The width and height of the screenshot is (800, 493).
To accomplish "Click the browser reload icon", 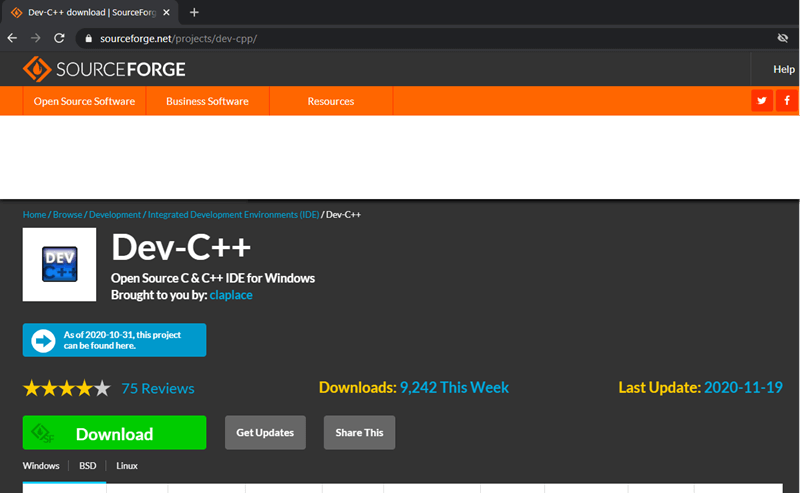I will pyautogui.click(x=59, y=38).
